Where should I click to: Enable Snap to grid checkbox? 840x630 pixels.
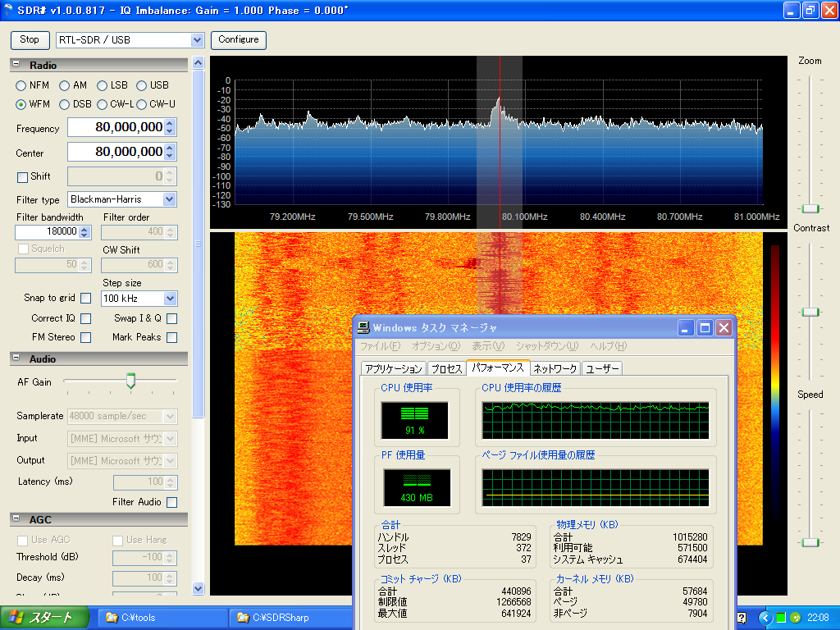pos(85,299)
